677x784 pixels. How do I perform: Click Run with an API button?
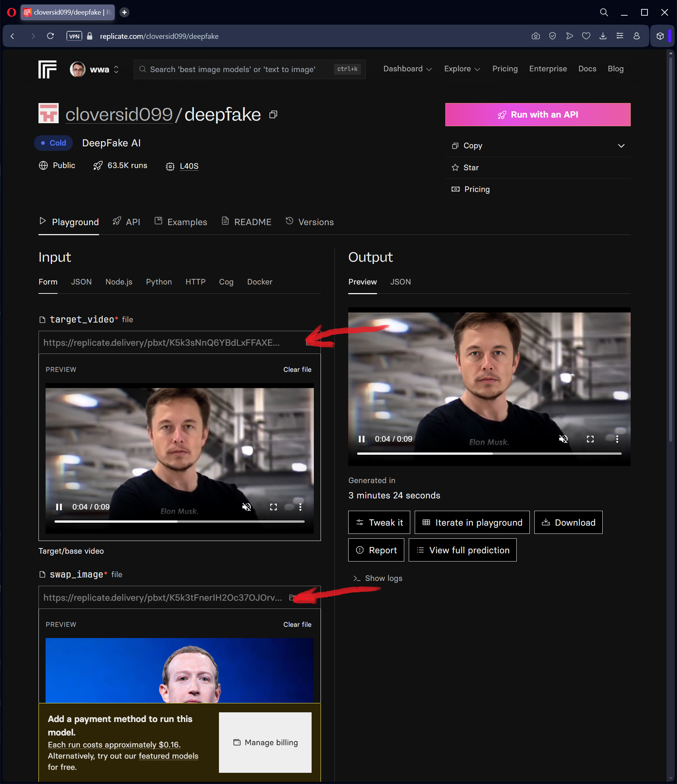pyautogui.click(x=538, y=115)
